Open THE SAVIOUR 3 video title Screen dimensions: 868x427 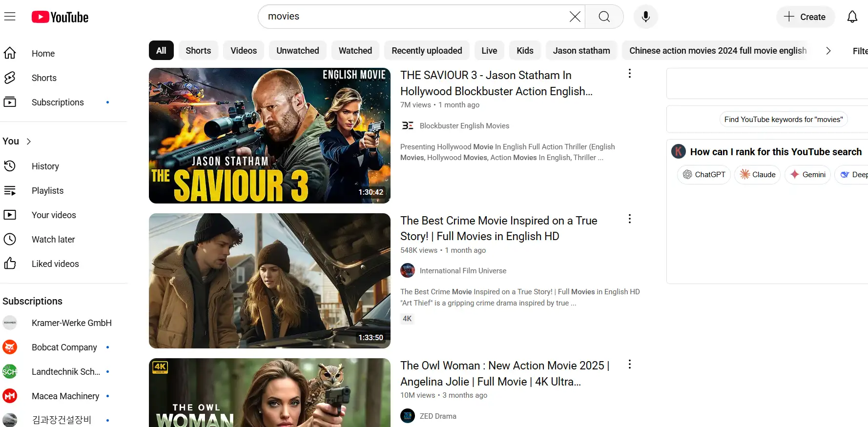(496, 83)
